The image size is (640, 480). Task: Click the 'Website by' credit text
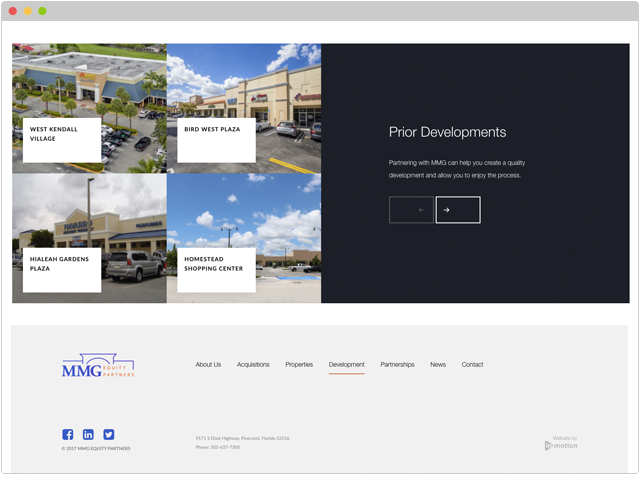(565, 438)
